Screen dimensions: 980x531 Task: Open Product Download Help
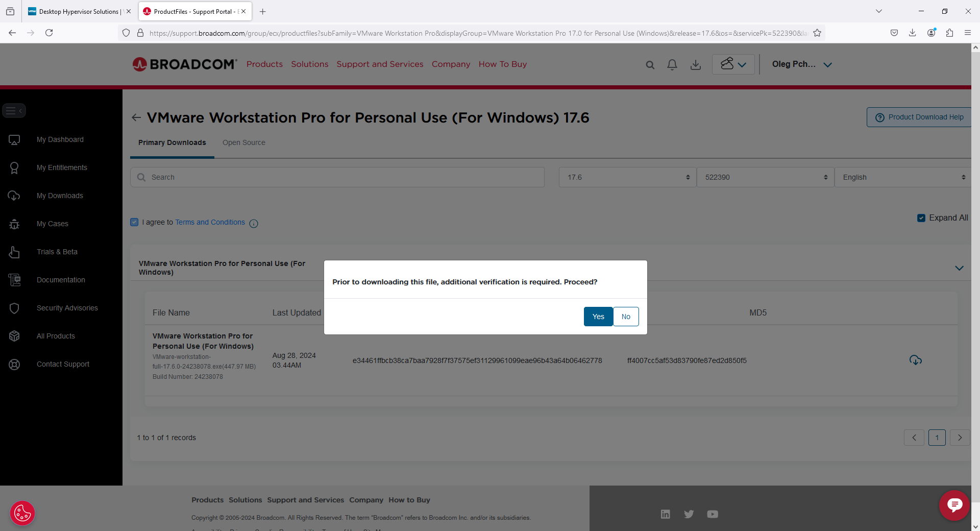click(919, 117)
